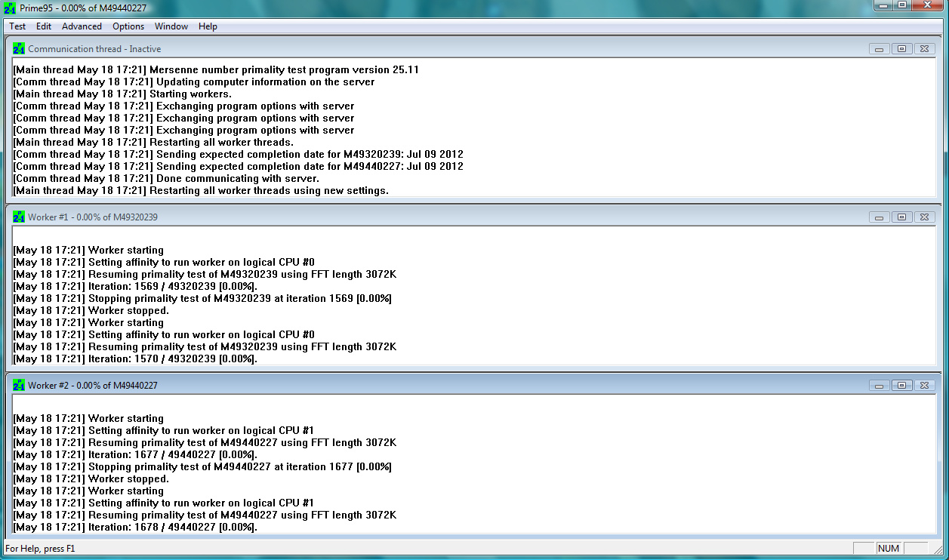The width and height of the screenshot is (949, 560).
Task: Open the Advanced menu
Action: [x=82, y=26]
